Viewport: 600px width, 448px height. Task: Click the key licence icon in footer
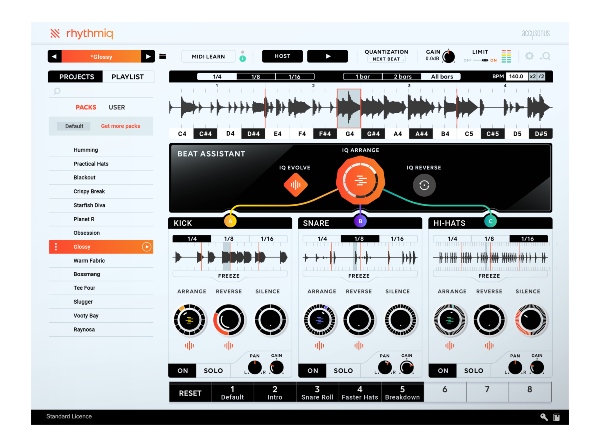[544, 417]
